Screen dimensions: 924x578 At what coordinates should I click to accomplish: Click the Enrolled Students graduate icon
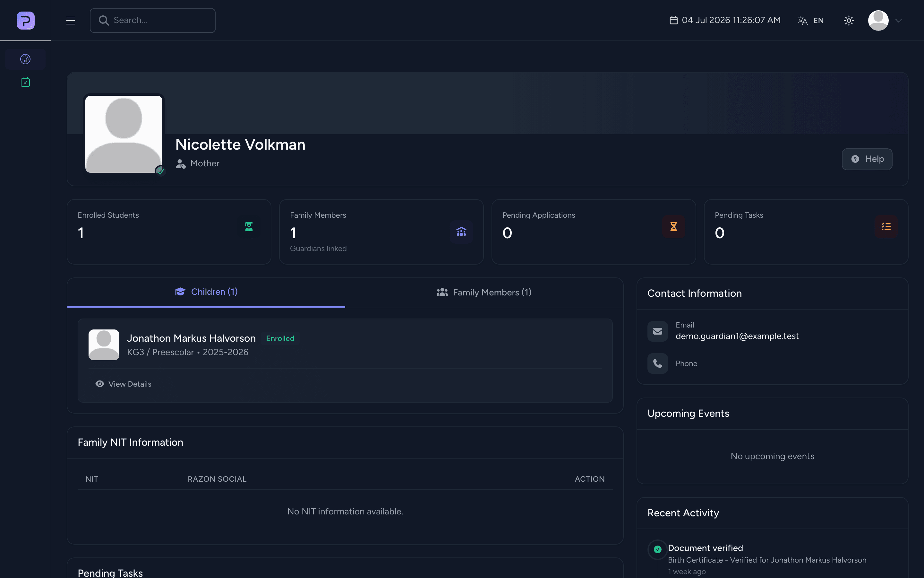tap(249, 227)
